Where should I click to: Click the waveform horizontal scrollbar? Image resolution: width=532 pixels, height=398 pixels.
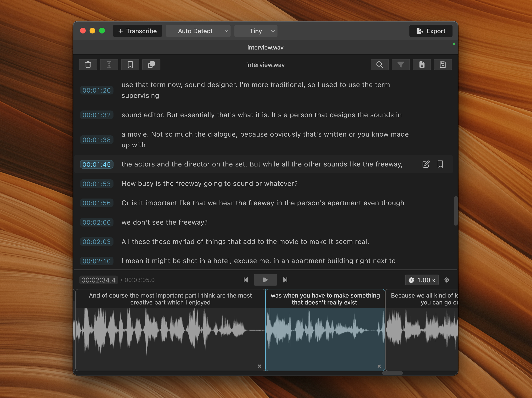pos(392,373)
